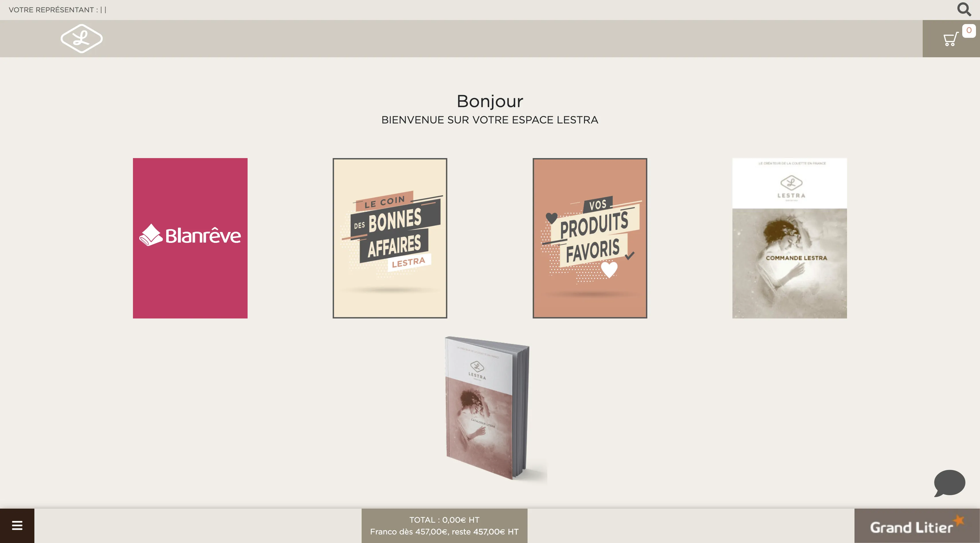Click the Franco dès 457,00€ line
Viewport: 980px width, 543px height.
pos(444,532)
